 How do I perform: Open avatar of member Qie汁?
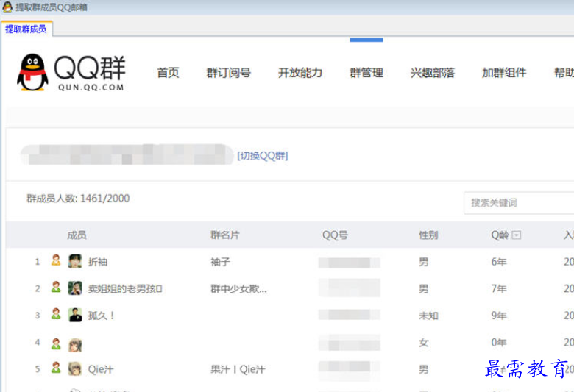click(75, 369)
